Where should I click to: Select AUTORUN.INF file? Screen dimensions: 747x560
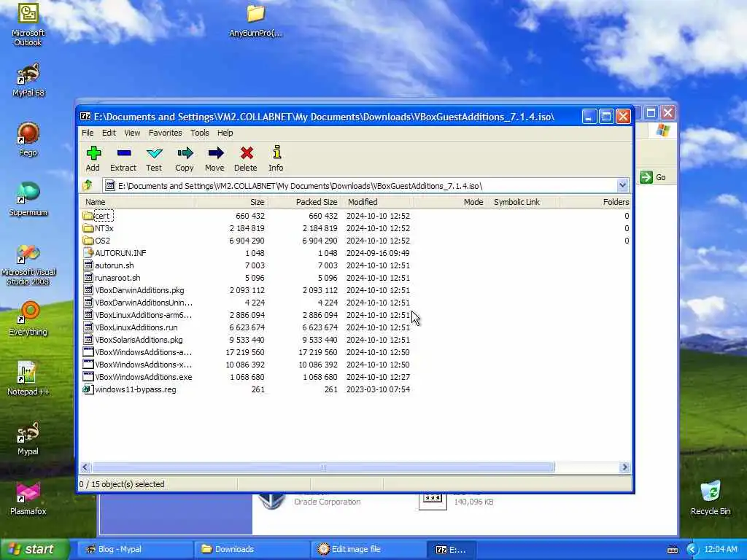click(x=115, y=253)
